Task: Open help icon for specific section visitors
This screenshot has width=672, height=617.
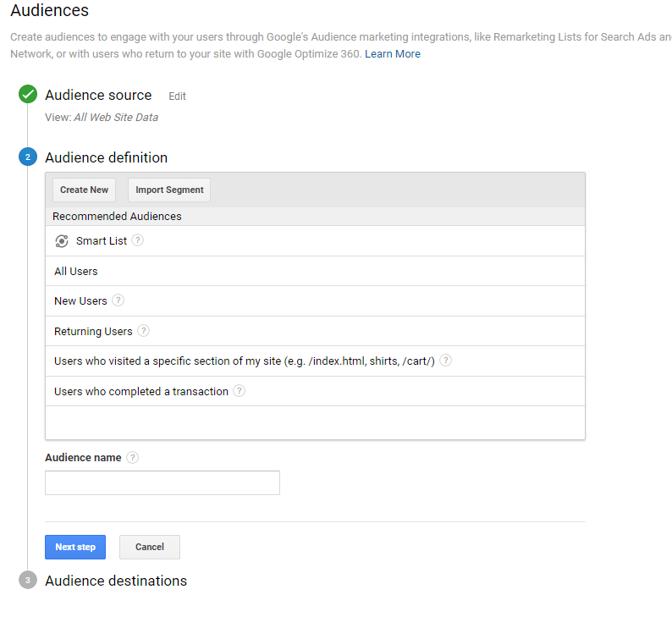Action: 446,361
